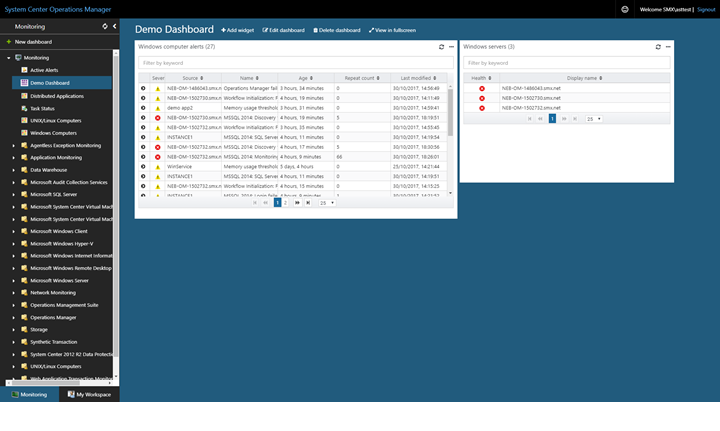Viewport: 720px width, 431px height.
Task: Open alerts page size dropdown showing 25
Action: click(326, 203)
